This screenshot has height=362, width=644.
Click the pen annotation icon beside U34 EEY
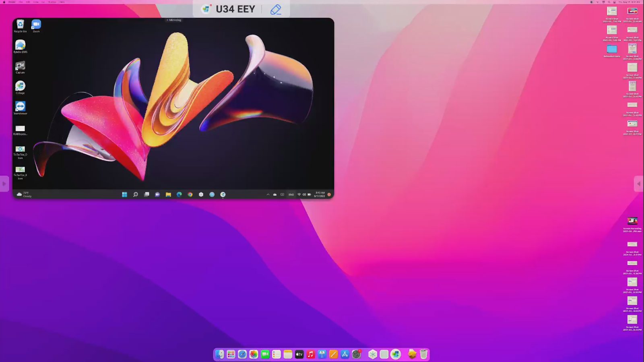click(x=276, y=9)
